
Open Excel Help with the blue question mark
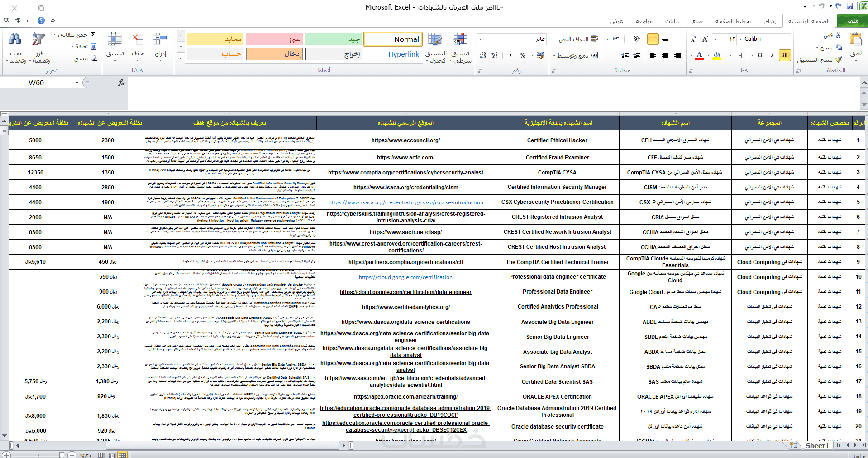click(x=41, y=20)
